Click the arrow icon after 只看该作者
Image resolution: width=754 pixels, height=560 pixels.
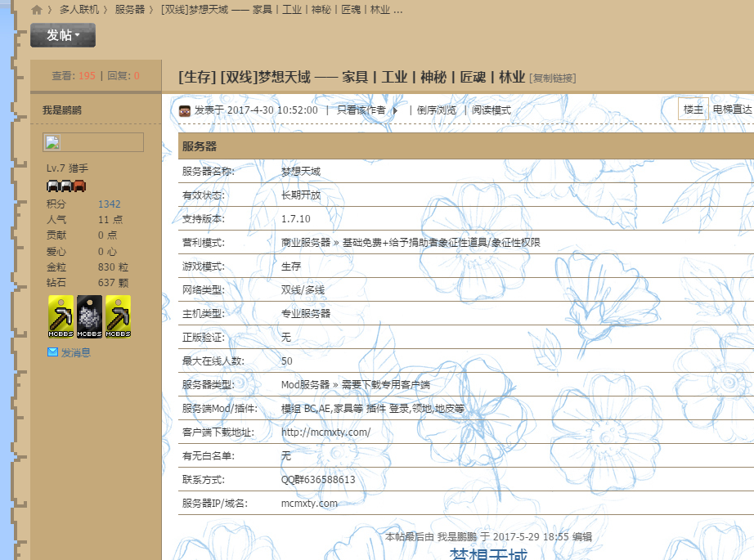(395, 110)
